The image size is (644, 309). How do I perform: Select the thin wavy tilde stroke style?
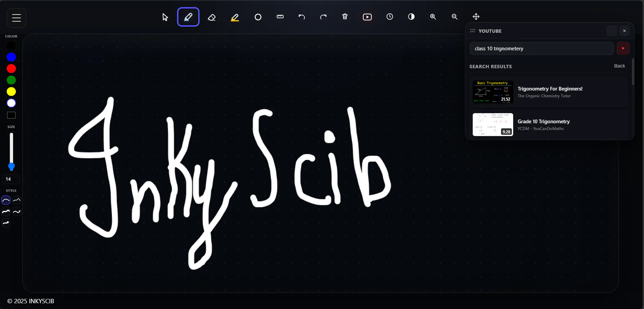(x=17, y=212)
